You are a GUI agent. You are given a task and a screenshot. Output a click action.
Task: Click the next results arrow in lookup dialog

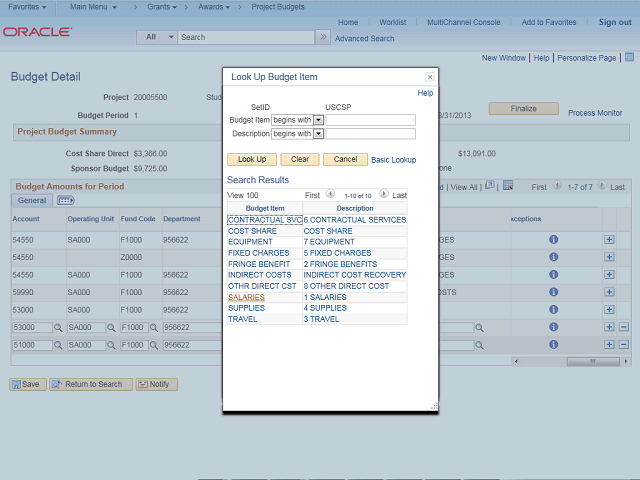(384, 195)
